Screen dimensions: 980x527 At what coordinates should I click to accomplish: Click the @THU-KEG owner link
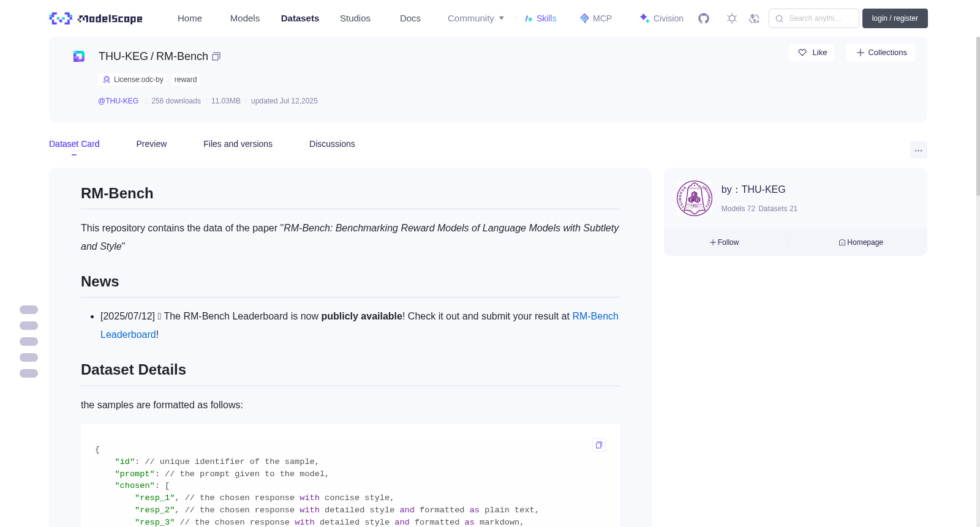click(x=118, y=101)
